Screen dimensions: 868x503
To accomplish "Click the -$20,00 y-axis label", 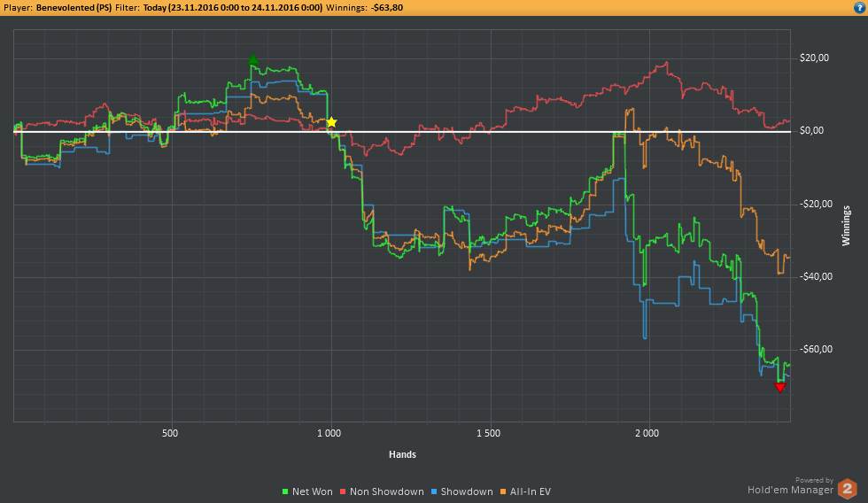I will pos(816,205).
